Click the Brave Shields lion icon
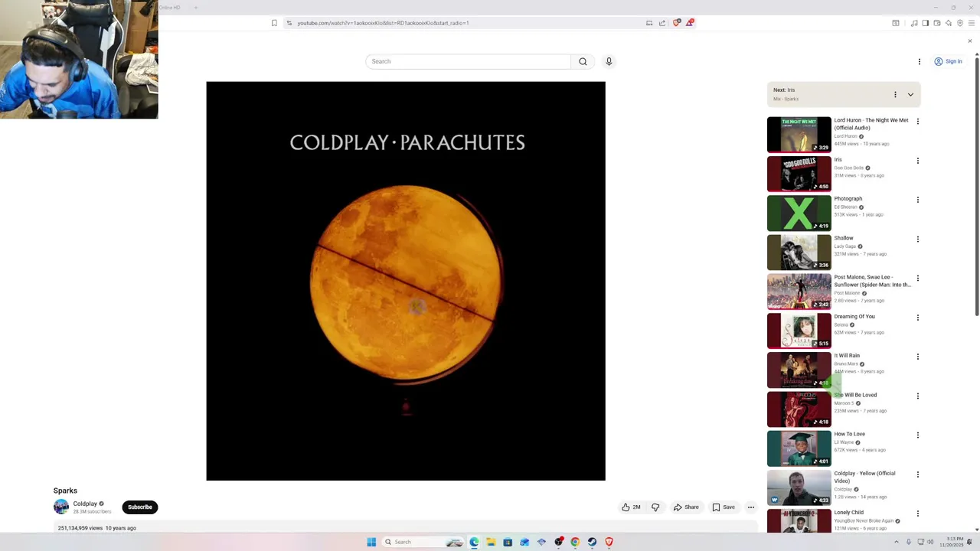This screenshot has width=980, height=551. click(x=676, y=23)
